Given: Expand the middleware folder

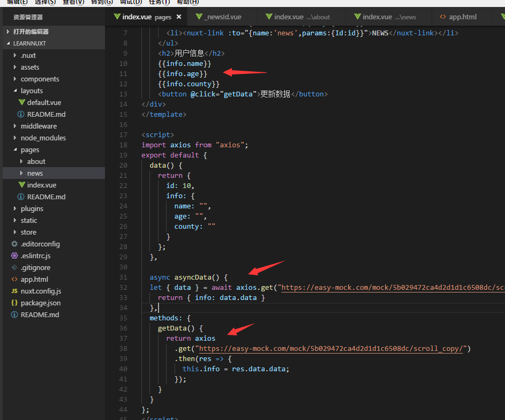Looking at the screenshot, I should 15,126.
